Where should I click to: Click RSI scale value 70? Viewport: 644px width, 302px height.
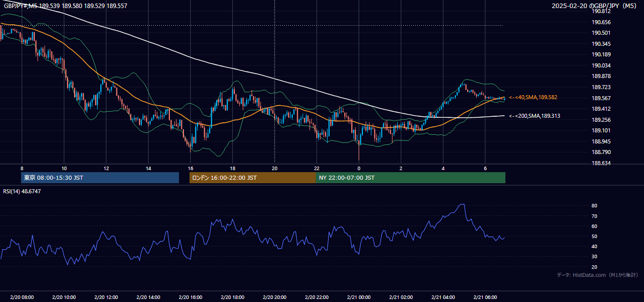click(595, 216)
